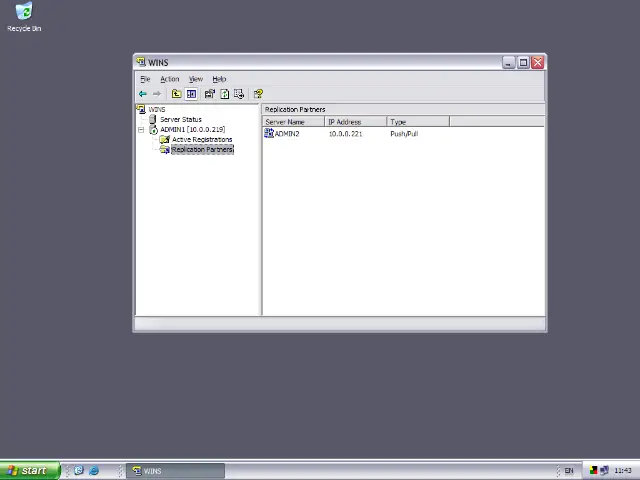Click the Replication Partners folder icon
The height and width of the screenshot is (480, 640).
[x=164, y=150]
